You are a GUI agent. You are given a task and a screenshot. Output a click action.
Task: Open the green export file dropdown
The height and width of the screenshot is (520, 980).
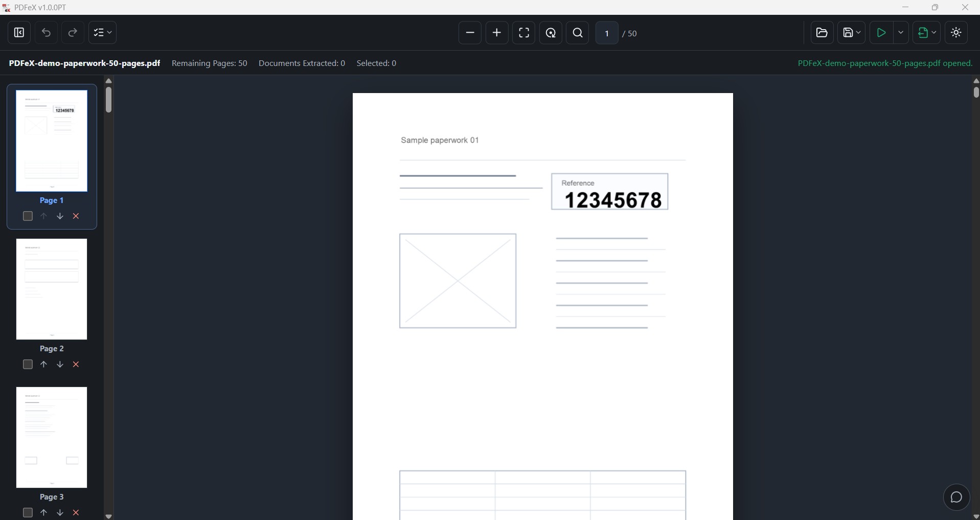pos(927,33)
